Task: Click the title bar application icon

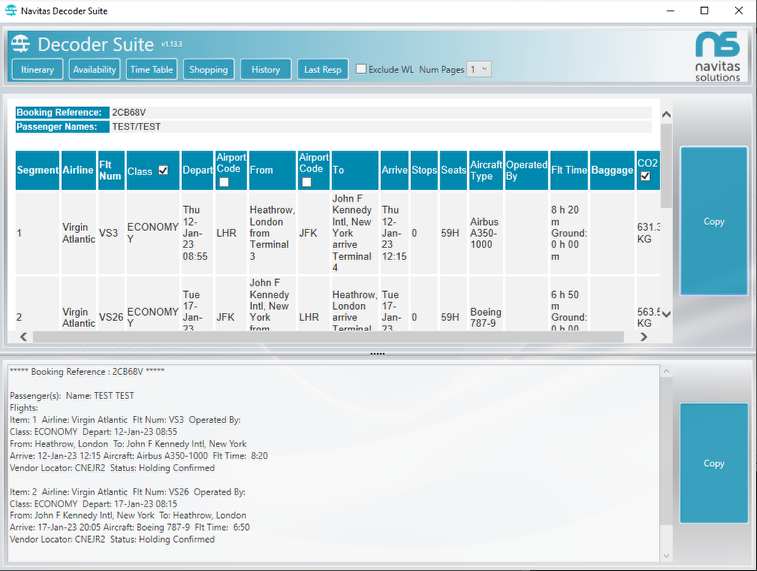Action: (11, 11)
